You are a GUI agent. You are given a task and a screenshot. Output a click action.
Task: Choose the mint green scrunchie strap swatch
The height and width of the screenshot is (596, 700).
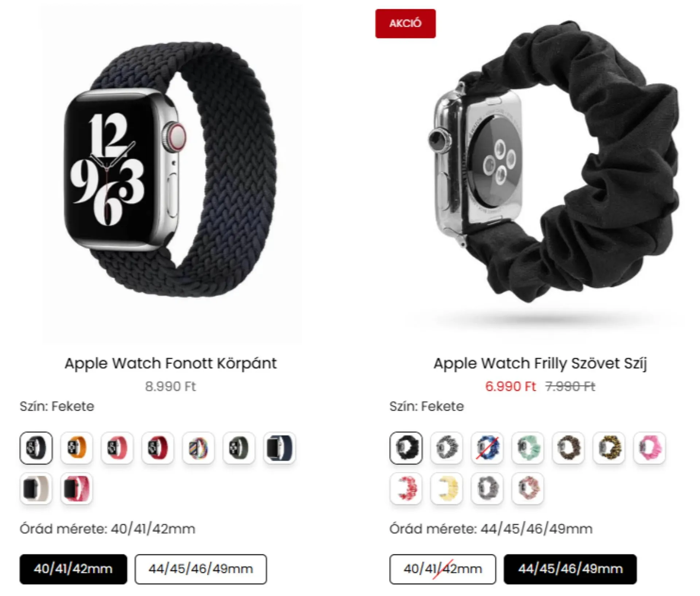click(528, 448)
